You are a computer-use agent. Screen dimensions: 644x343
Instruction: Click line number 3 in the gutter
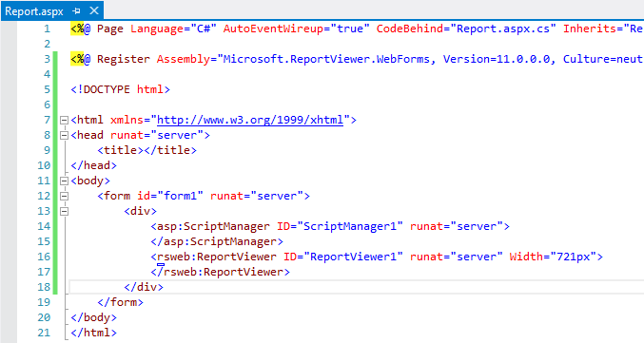[47, 59]
